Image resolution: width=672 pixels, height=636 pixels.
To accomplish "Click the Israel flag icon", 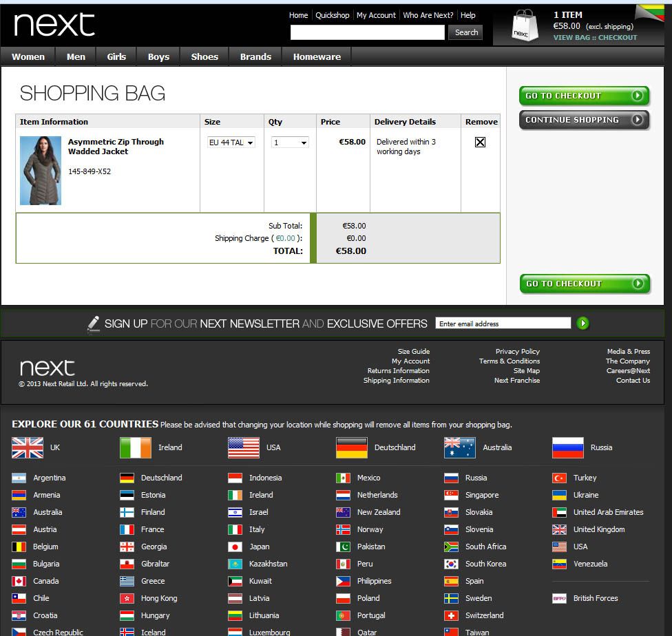I will 235,512.
